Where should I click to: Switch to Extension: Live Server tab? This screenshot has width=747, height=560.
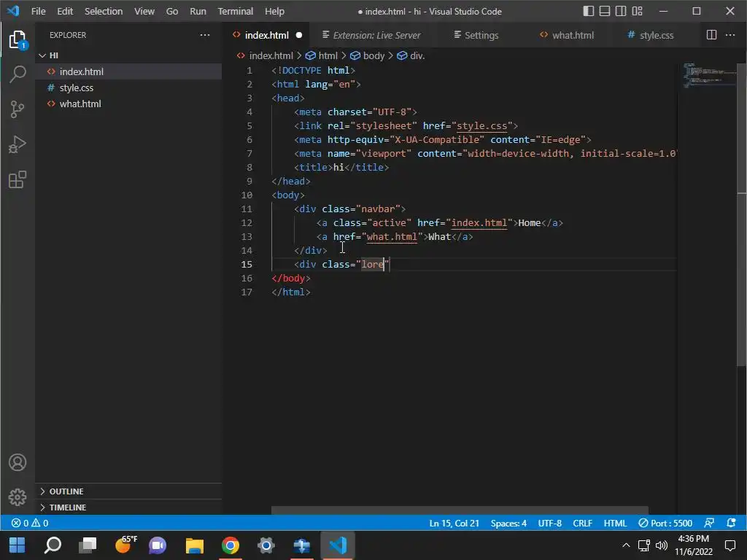tap(371, 35)
